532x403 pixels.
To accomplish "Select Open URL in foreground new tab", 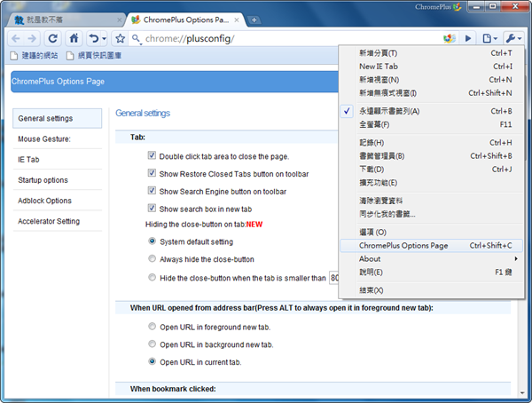I will pyautogui.click(x=152, y=327).
